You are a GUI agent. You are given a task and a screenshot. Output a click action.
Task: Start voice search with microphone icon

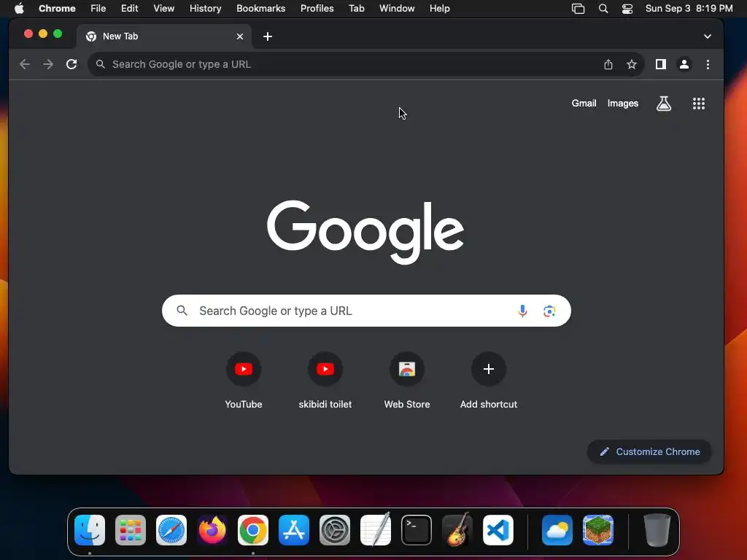pyautogui.click(x=522, y=311)
